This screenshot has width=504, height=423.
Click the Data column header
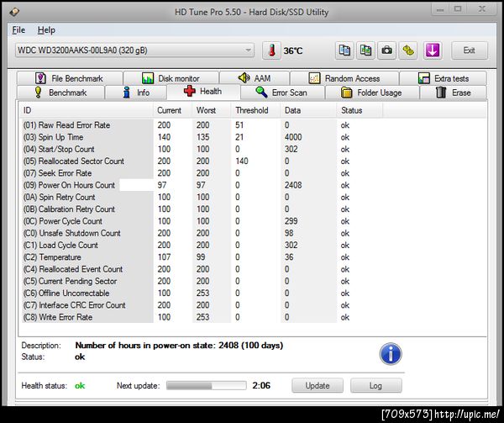(308, 110)
